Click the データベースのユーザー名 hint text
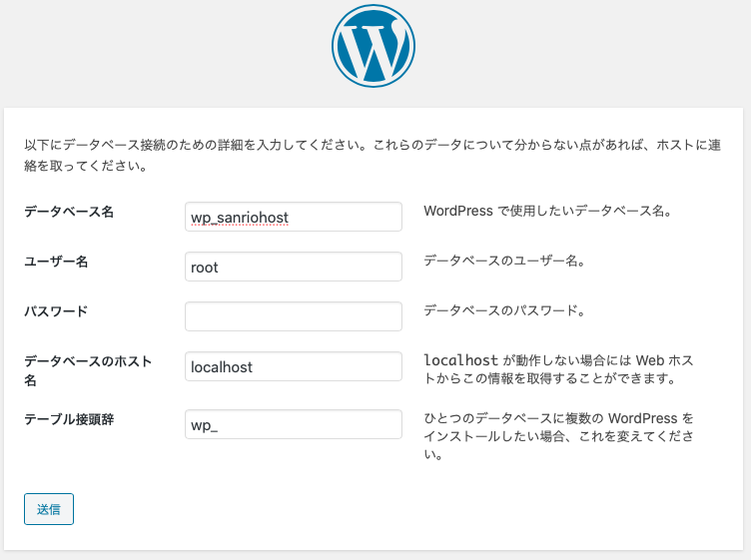The width and height of the screenshot is (751, 560). click(x=503, y=262)
